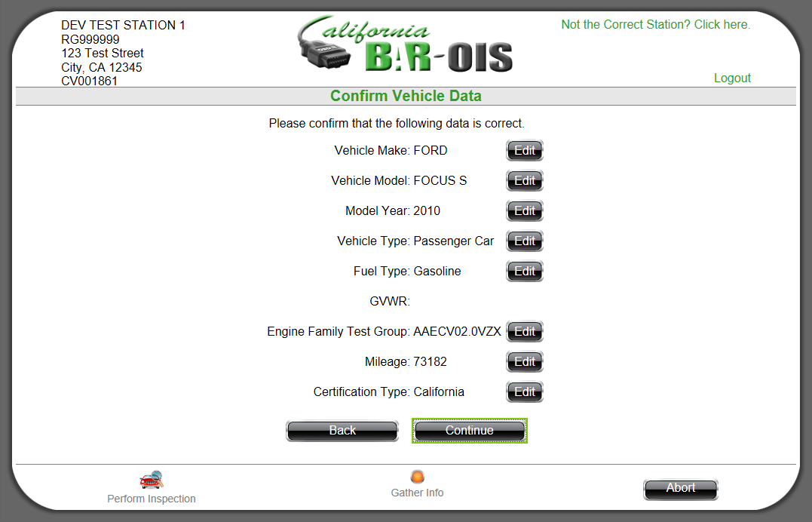Click the 'GVWR:' label
The width and height of the screenshot is (812, 522).
[390, 301]
